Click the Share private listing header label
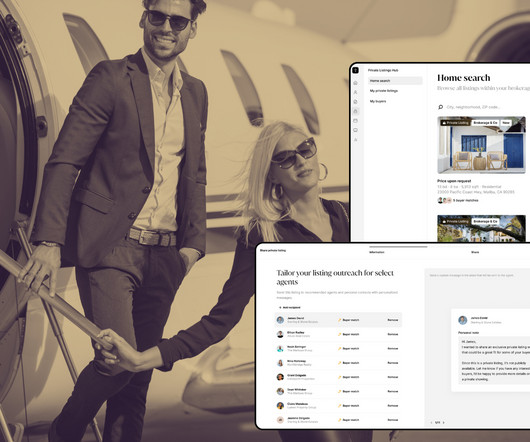The image size is (530, 442). coord(273,250)
